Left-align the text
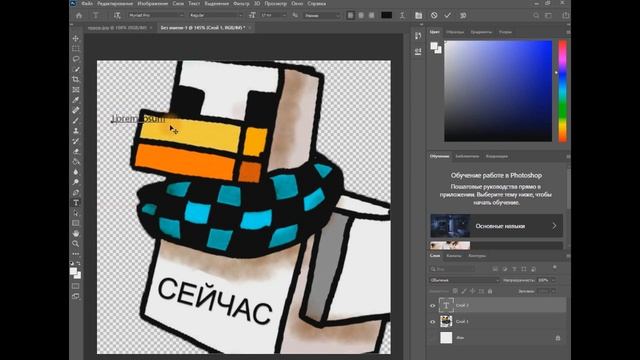This screenshot has height=360, width=640. [x=350, y=16]
